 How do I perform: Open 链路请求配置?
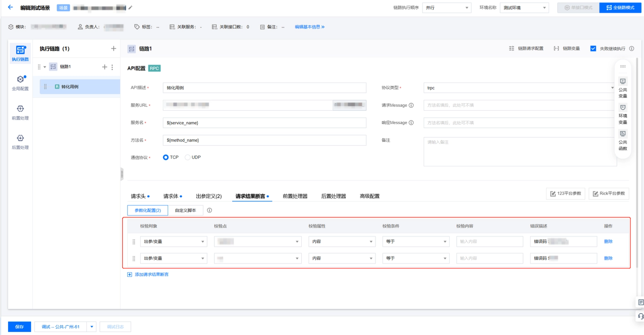pos(526,49)
